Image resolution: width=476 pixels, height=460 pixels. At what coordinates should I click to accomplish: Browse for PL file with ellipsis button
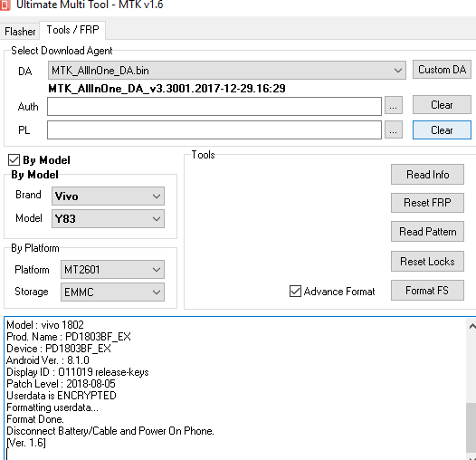[x=394, y=129]
